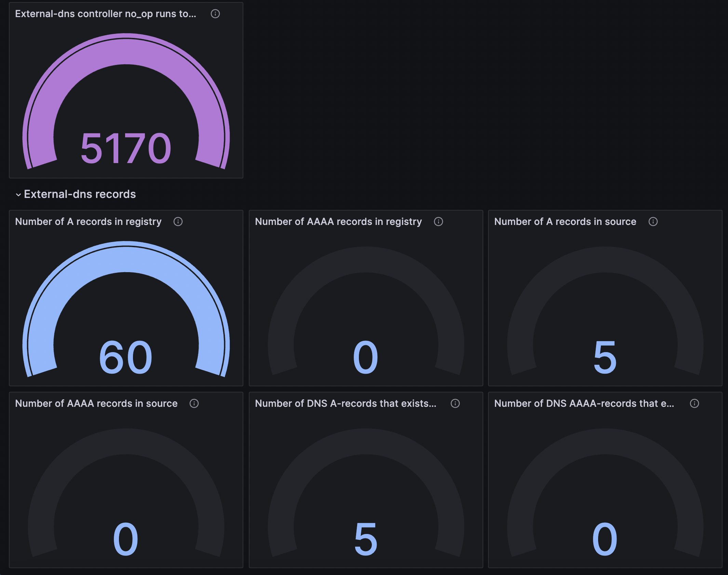Click Number of DNS A-records that exists title
Viewport: 728px width, 575px height.
[x=346, y=403]
